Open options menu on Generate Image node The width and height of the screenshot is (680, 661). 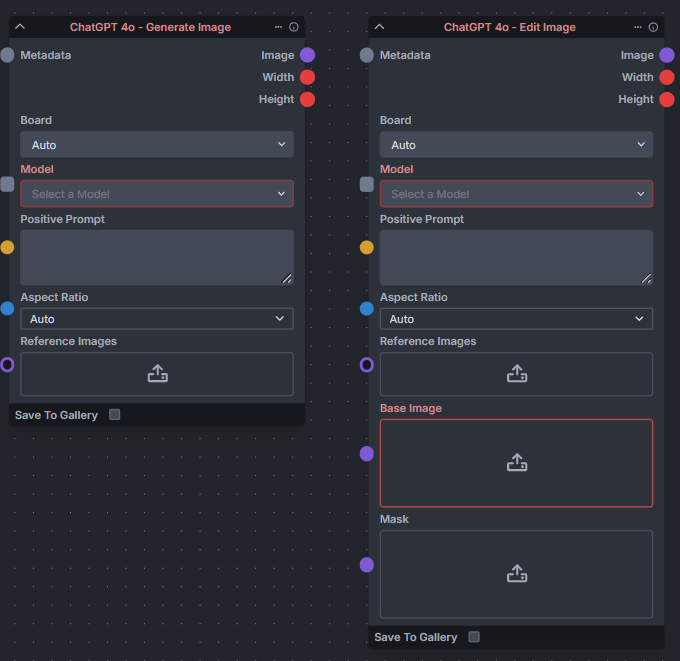[278, 27]
